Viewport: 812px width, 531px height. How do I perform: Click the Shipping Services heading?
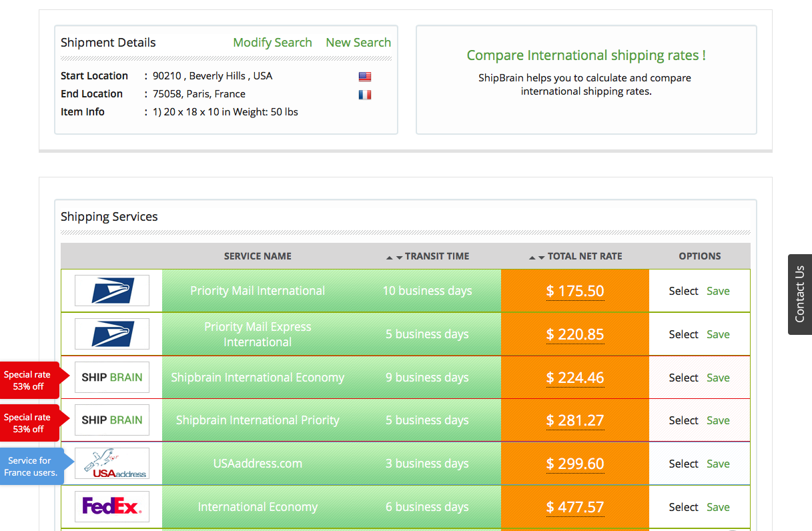pos(109,217)
